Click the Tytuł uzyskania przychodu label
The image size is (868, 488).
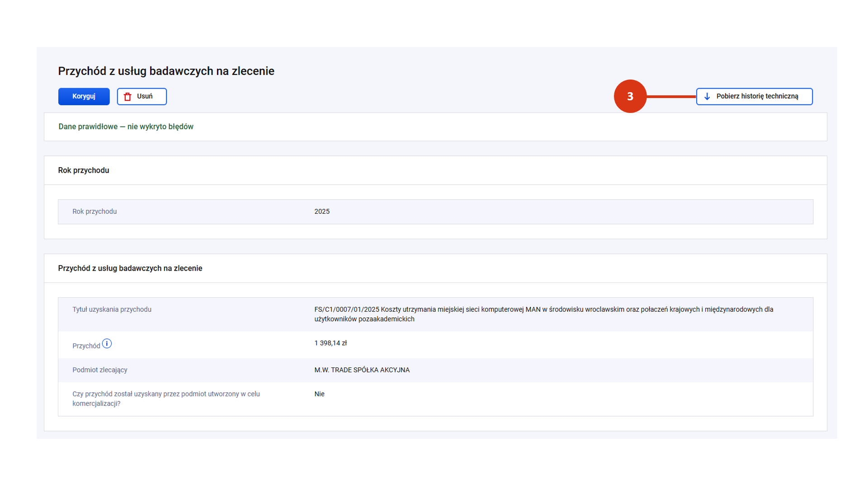[x=112, y=310]
